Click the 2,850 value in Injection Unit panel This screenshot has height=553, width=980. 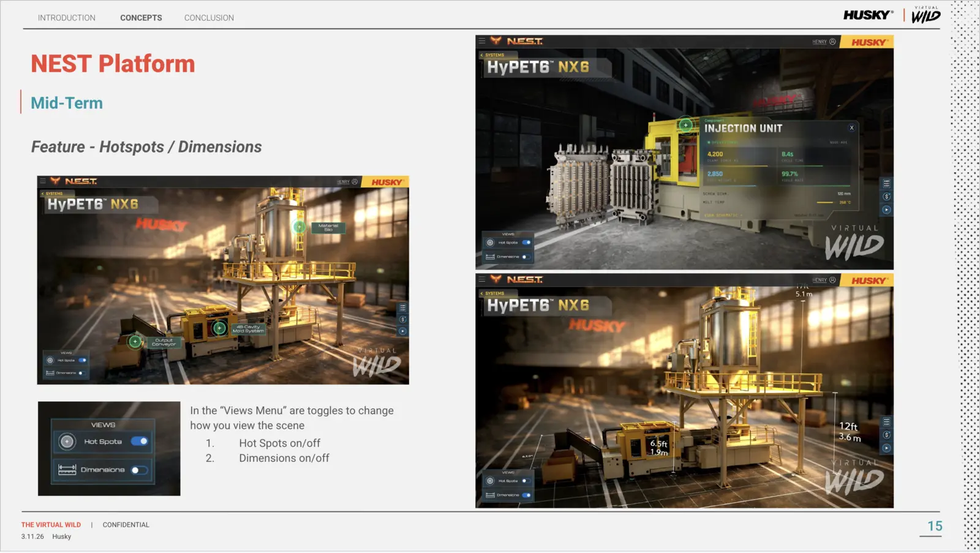pyautogui.click(x=715, y=173)
